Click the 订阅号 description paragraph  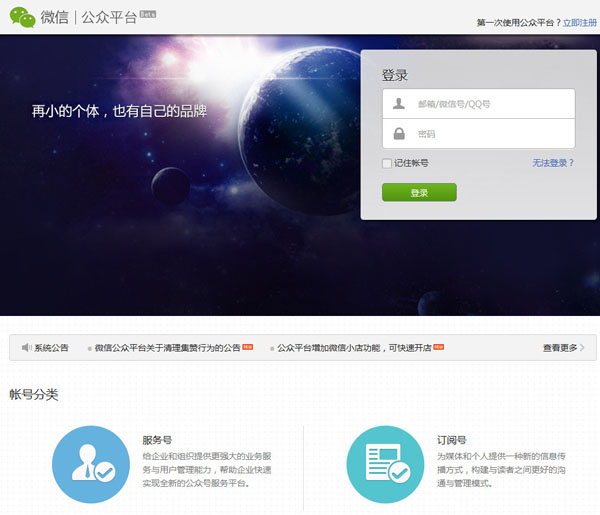click(501, 469)
